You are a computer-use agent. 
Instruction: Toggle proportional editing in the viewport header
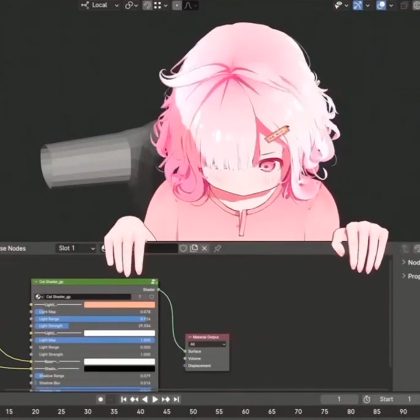click(177, 5)
